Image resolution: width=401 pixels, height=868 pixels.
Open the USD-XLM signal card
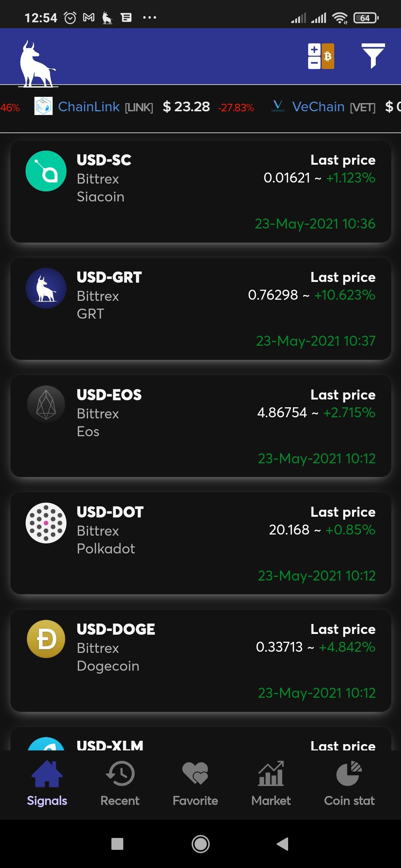pyautogui.click(x=200, y=739)
